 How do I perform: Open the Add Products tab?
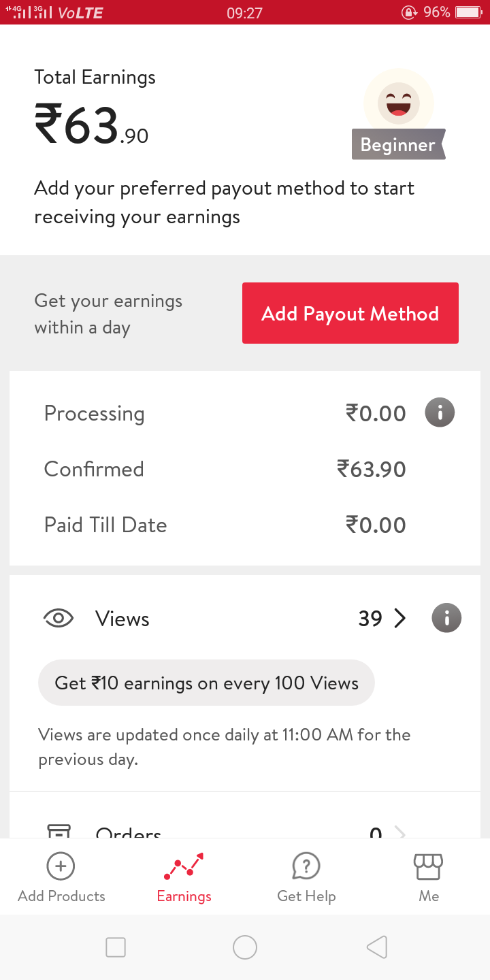[x=61, y=878]
